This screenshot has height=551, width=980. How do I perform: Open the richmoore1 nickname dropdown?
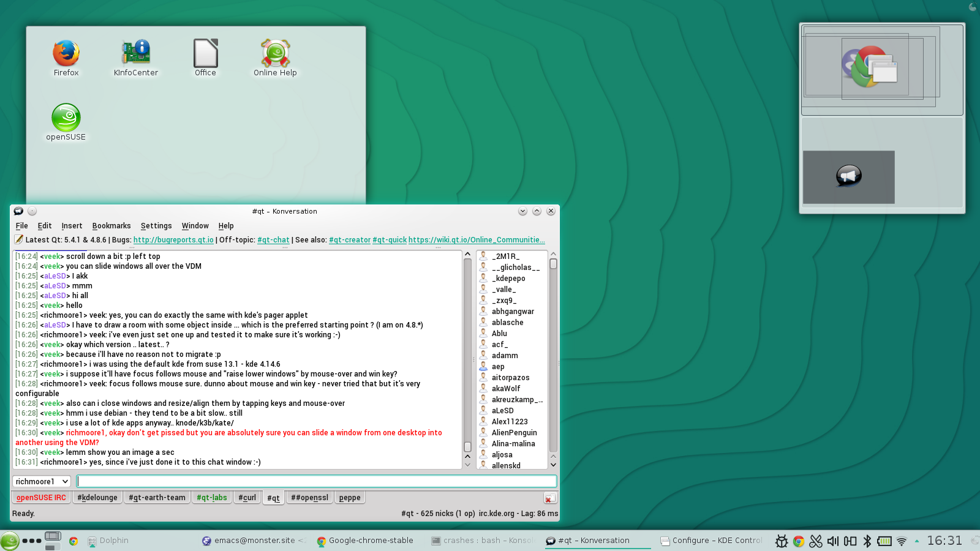click(x=41, y=481)
